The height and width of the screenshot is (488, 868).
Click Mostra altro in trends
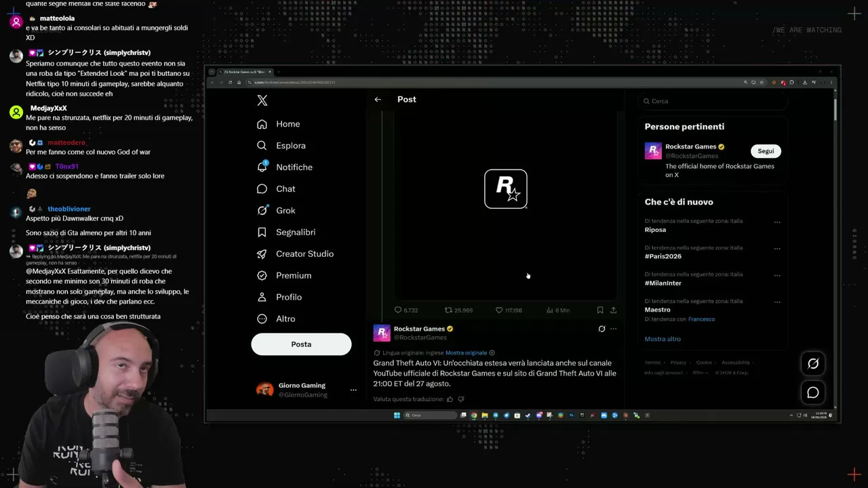[x=663, y=339]
